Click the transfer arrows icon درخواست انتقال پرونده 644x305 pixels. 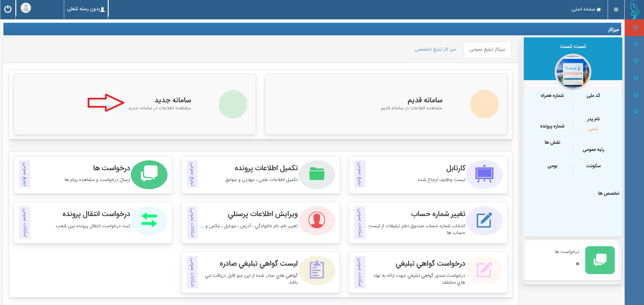pyautogui.click(x=149, y=221)
